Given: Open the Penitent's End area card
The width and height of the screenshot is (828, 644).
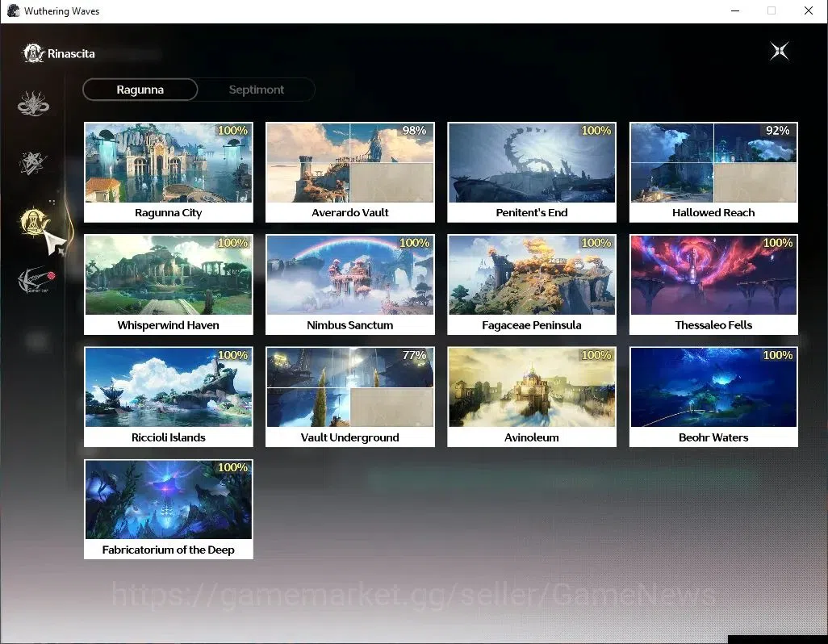Looking at the screenshot, I should (x=532, y=172).
